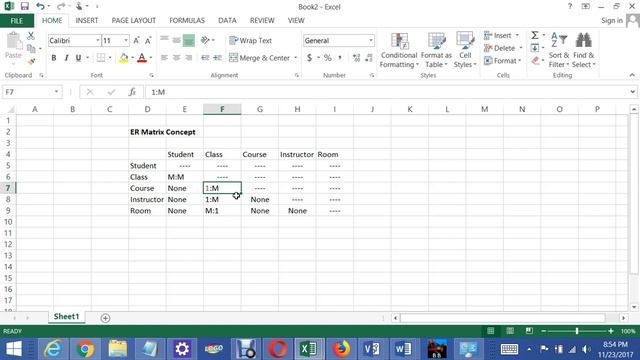Undo the last action
The width and height of the screenshot is (640, 360).
tap(40, 6)
